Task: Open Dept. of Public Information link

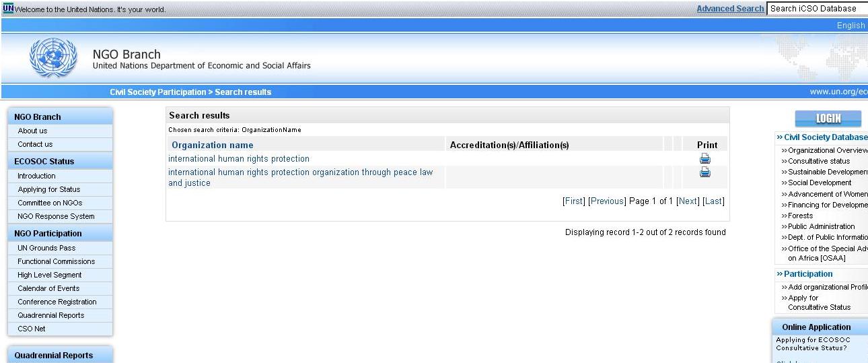Action: point(828,237)
